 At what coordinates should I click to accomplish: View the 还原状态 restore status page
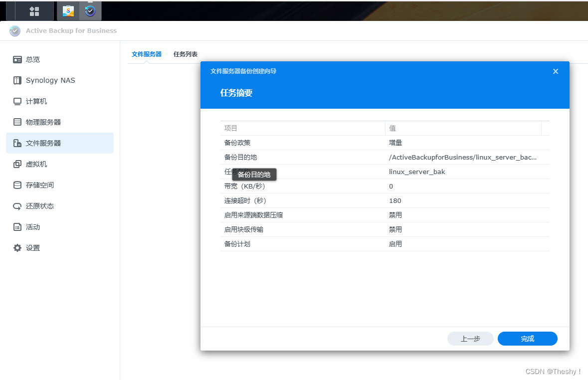coord(36,205)
